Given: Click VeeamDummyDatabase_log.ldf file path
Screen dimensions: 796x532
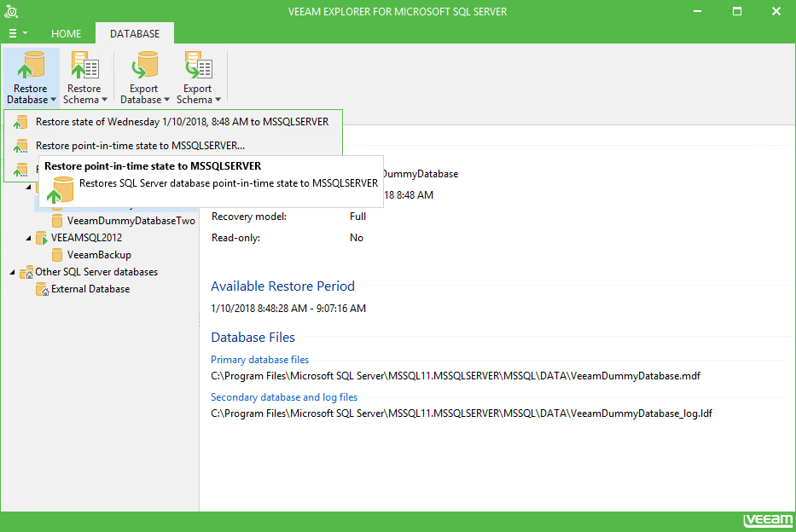Looking at the screenshot, I should 462,413.
